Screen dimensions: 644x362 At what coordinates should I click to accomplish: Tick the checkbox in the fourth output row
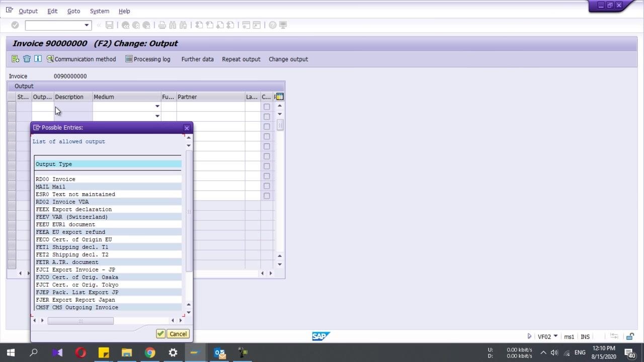[267, 136]
